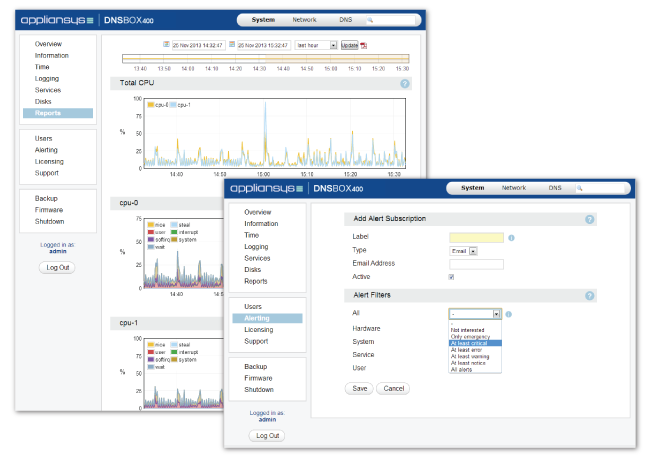Open Users in the Reports window sidebar
The image size is (650, 473).
(x=43, y=139)
